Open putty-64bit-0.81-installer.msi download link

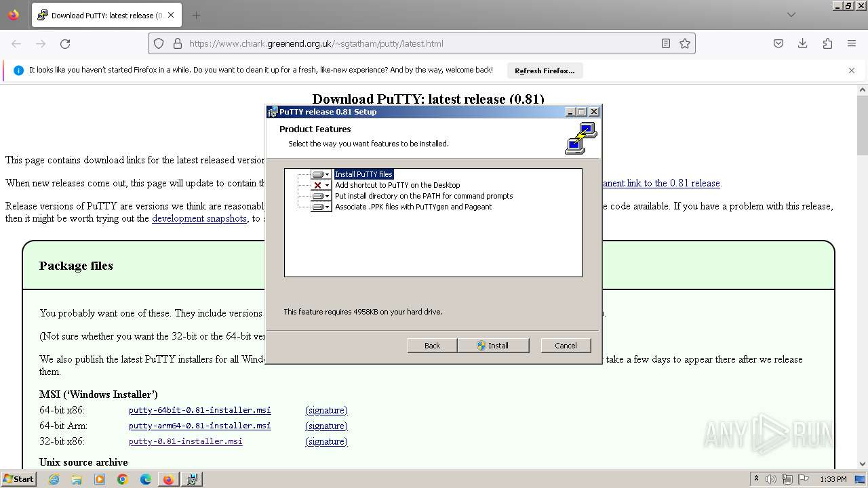click(x=200, y=410)
